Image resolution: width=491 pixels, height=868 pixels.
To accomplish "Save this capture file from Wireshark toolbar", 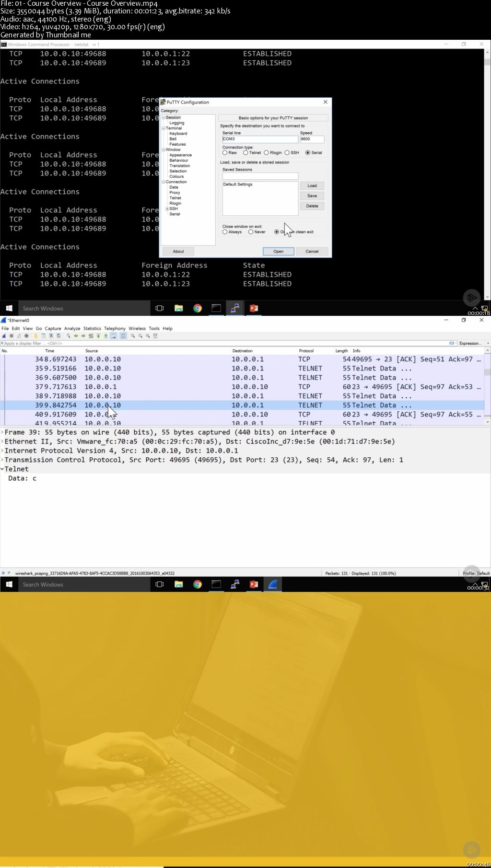I will (44, 336).
